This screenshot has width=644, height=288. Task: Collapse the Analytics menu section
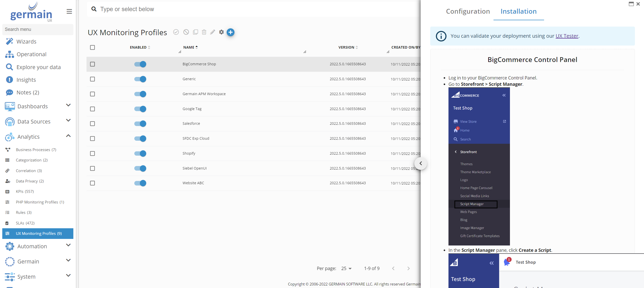click(x=68, y=136)
